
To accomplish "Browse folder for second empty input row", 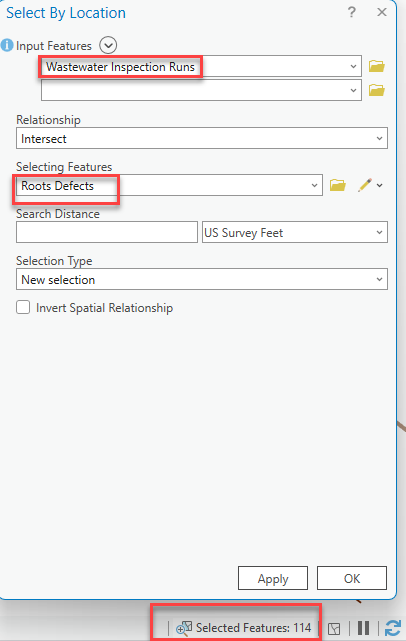I will (x=377, y=90).
